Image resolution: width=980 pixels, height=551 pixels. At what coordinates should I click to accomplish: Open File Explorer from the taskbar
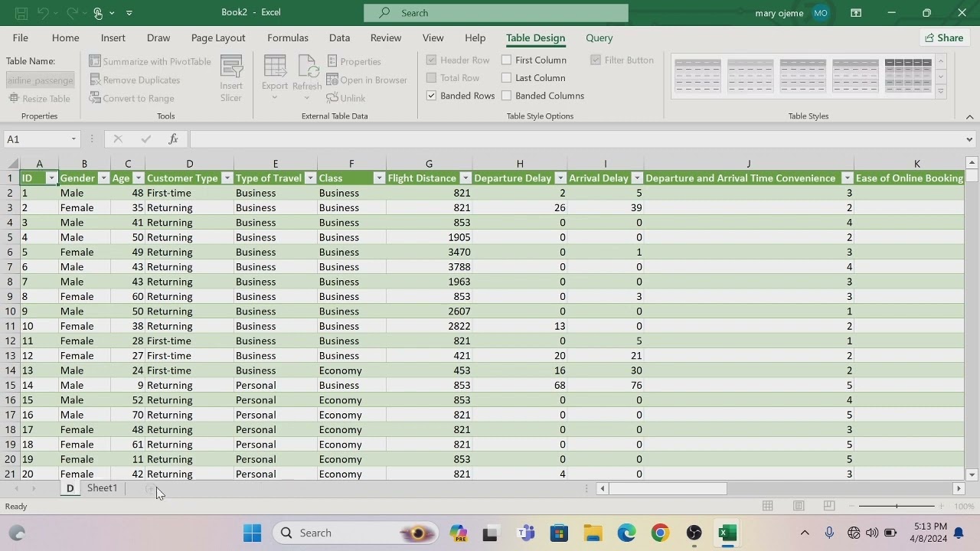tap(593, 533)
